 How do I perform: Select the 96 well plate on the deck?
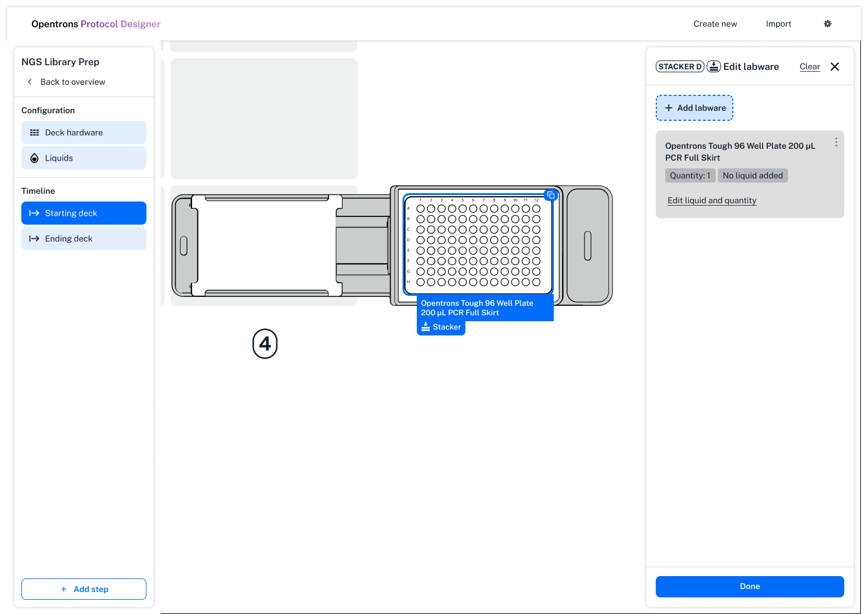pos(478,245)
